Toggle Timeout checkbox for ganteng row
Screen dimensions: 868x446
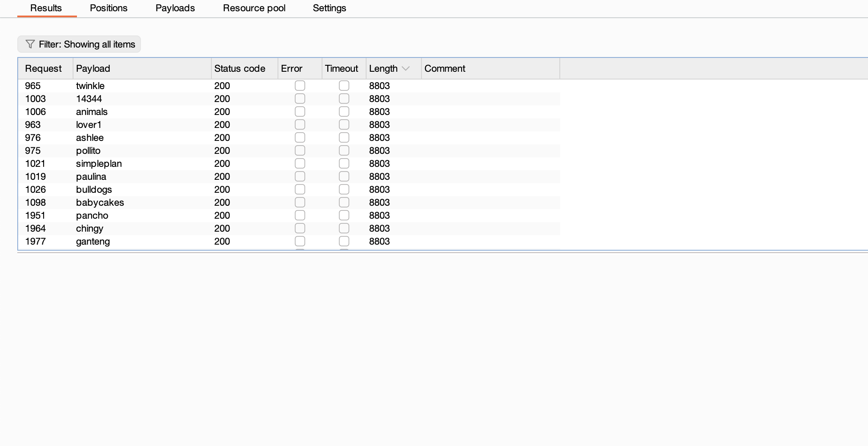pos(344,241)
